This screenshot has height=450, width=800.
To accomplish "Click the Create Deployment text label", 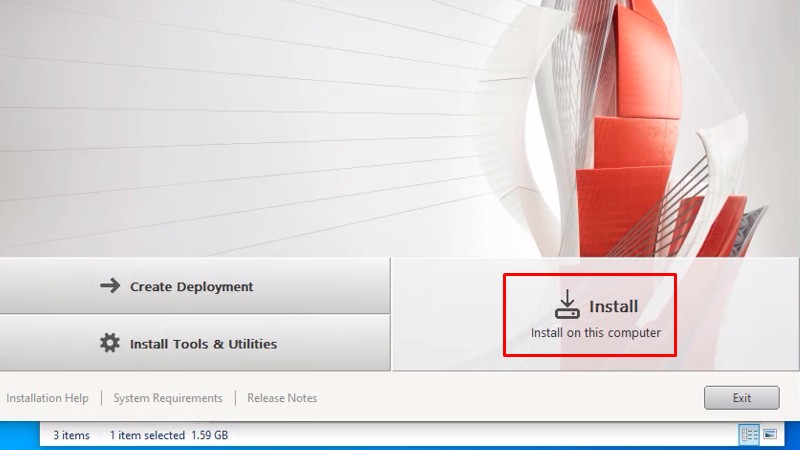I will [191, 287].
